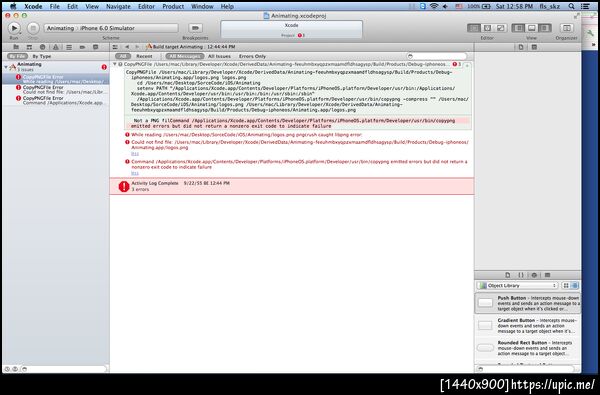
Task: Open the related files menu icon
Action: [115, 47]
